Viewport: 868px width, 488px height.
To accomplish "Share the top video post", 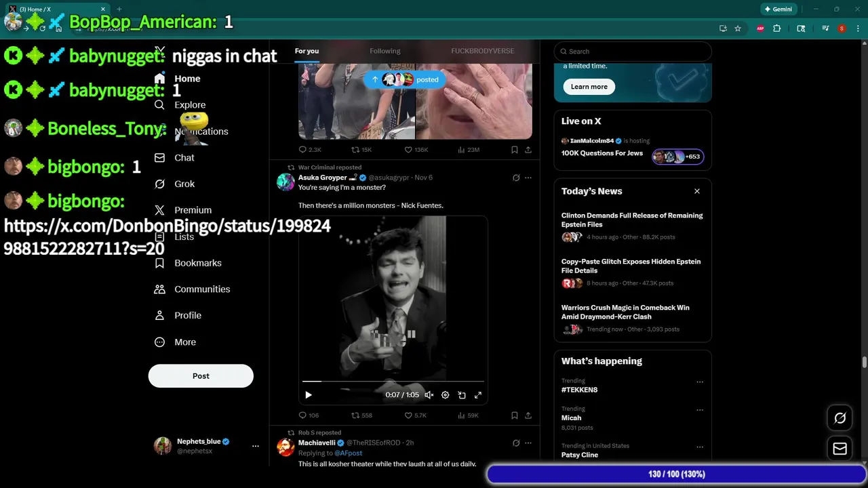I will click(x=528, y=150).
